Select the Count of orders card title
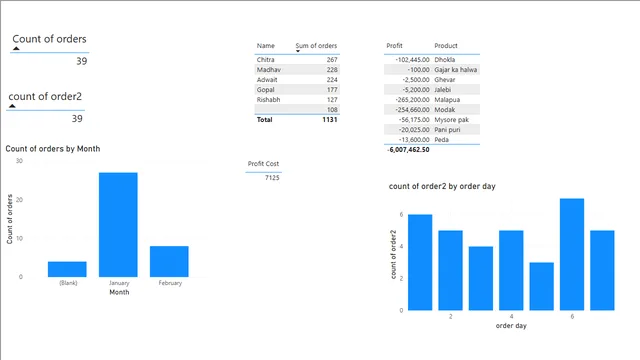The width and height of the screenshot is (640, 360). pyautogui.click(x=49, y=39)
